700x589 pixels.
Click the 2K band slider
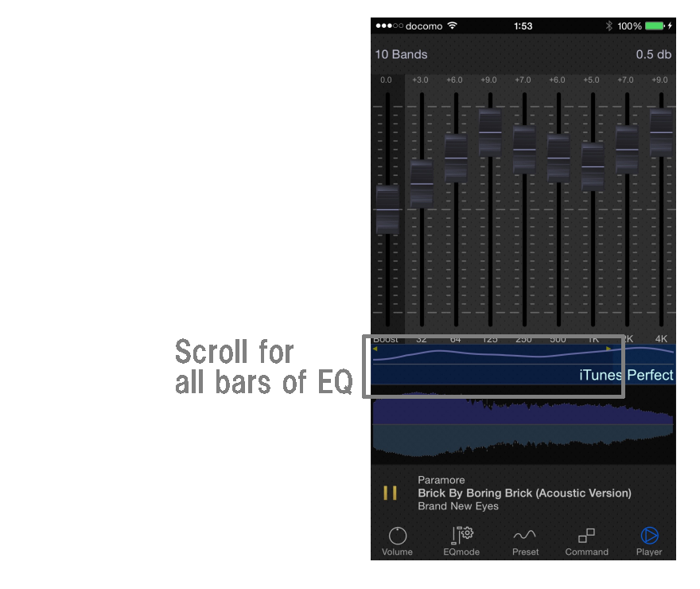coord(627,149)
